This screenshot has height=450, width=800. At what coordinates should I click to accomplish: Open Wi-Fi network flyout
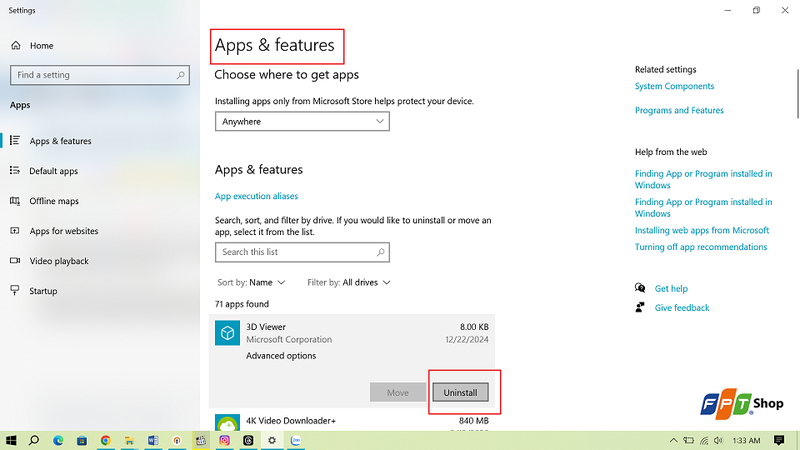[704, 440]
